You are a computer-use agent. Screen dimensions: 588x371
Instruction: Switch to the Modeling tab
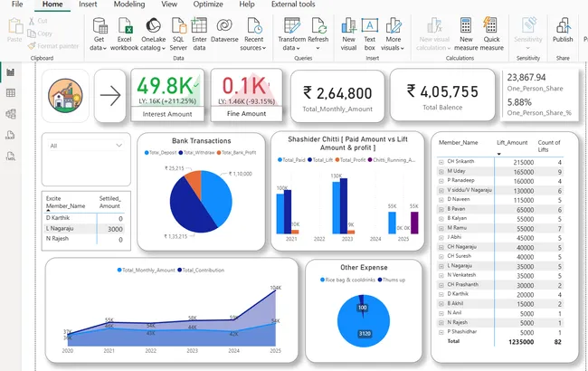(x=129, y=5)
